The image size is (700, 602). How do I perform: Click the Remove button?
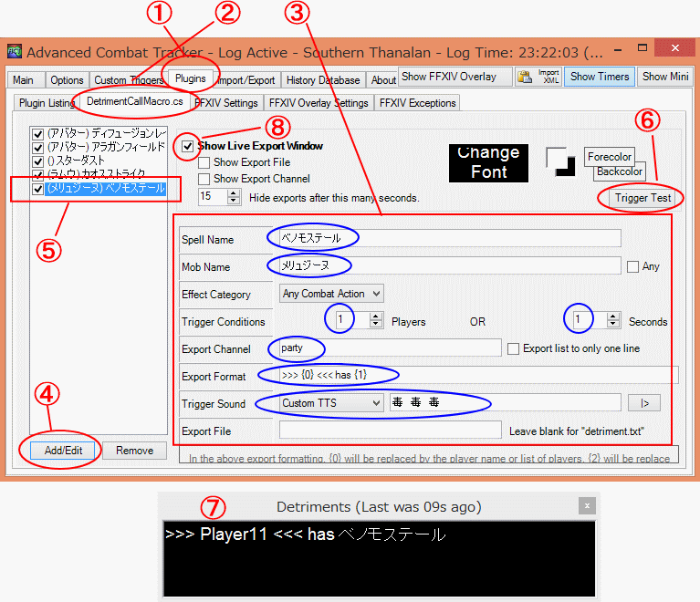coord(134,451)
